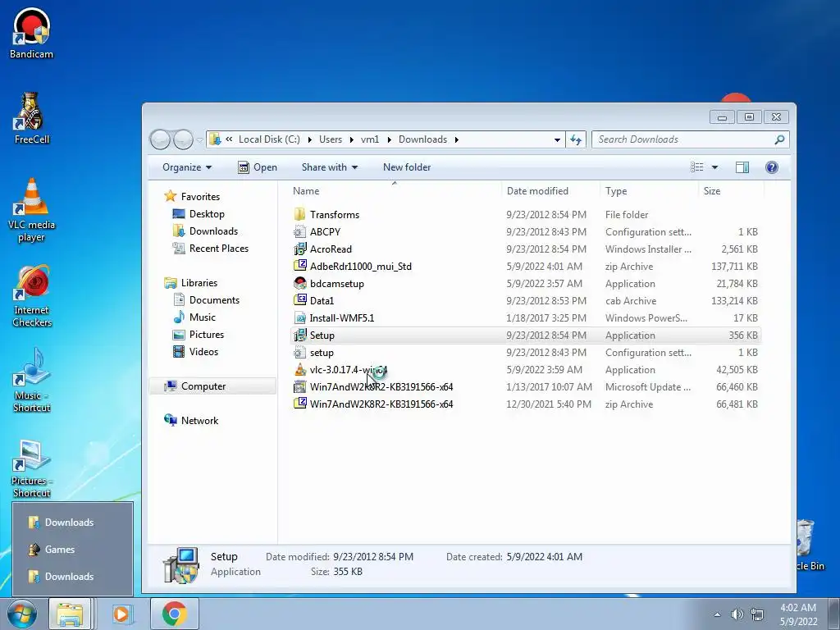Expand the arrow after Local Disk (C:)

(x=309, y=139)
